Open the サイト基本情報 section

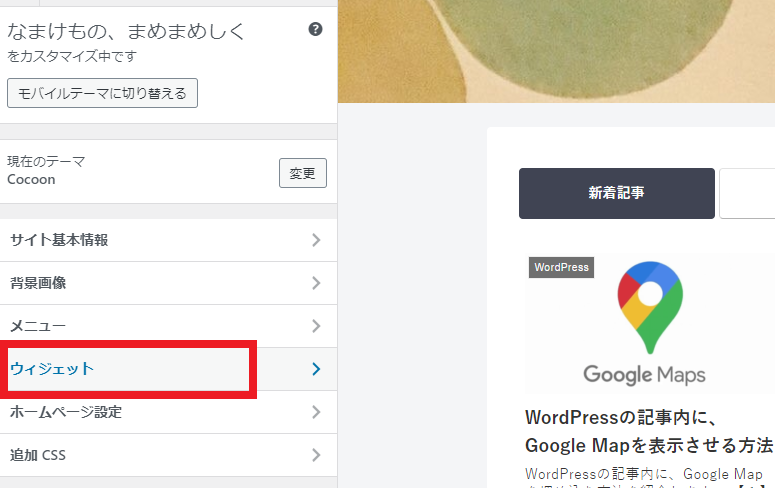pos(169,240)
